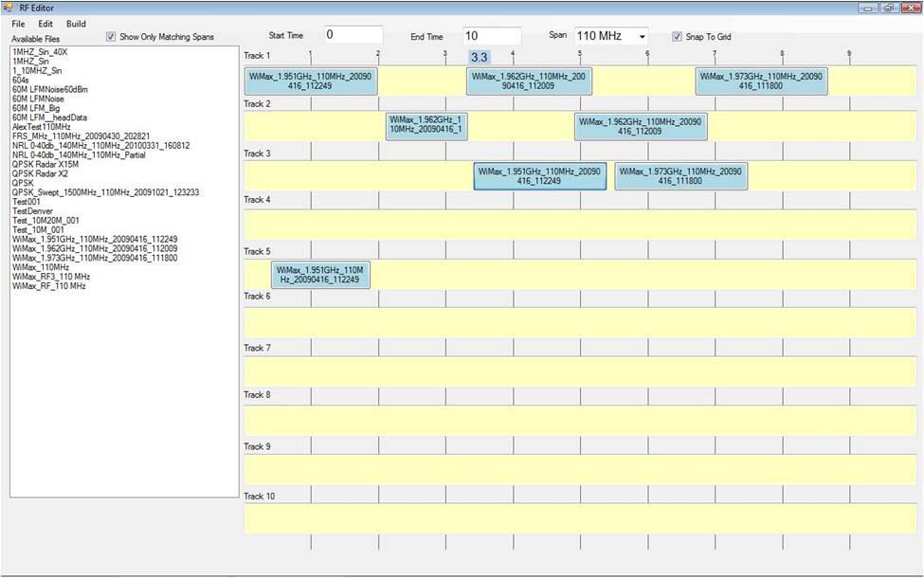Viewport: 924px width, 578px height.
Task: Click the End Time input field
Action: (492, 35)
